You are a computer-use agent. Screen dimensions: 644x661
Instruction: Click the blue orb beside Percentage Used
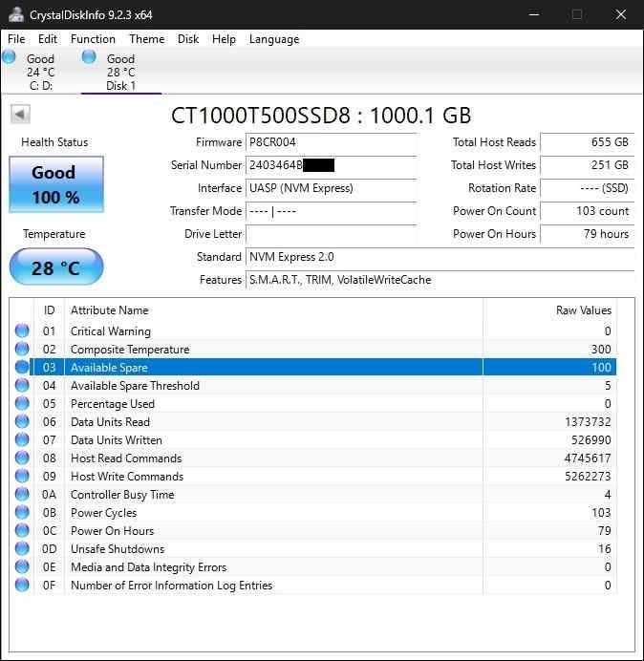click(22, 403)
